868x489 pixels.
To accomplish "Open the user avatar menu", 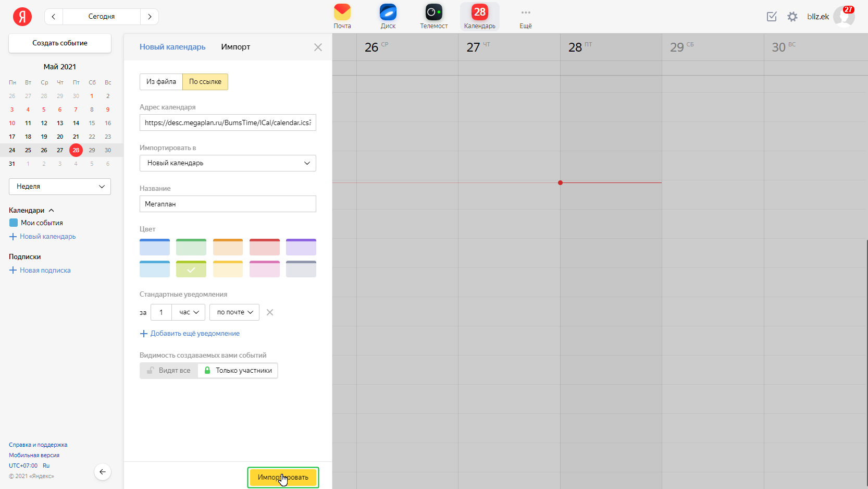I will coord(844,16).
